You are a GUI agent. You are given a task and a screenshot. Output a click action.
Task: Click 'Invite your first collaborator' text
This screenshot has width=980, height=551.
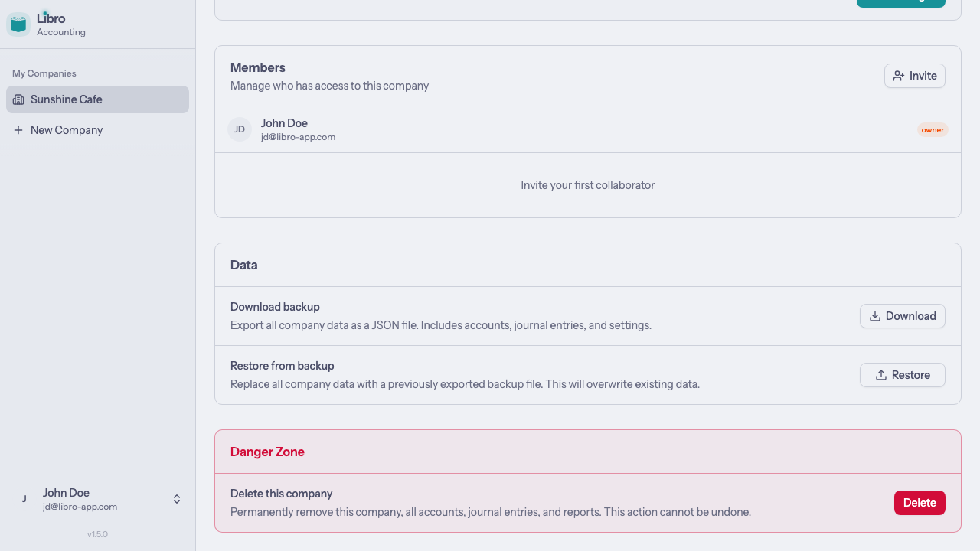click(587, 184)
